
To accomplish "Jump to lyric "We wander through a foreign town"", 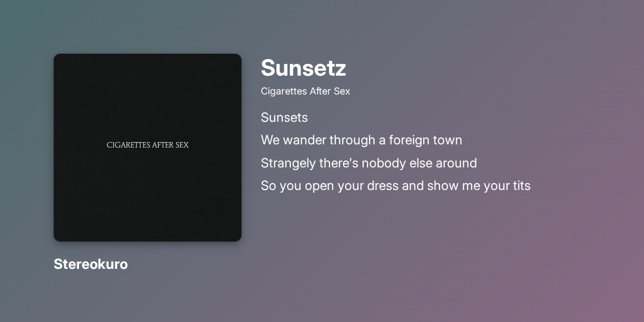I will [361, 140].
